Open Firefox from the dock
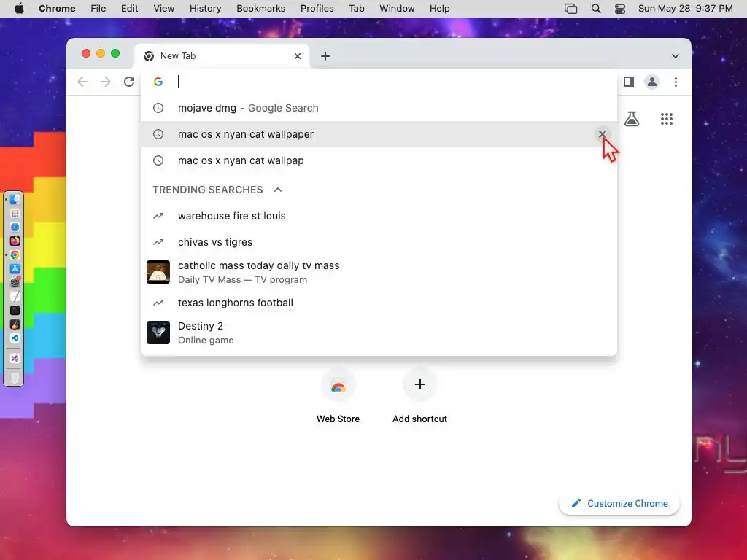Viewport: 747px width, 560px height. [x=15, y=241]
